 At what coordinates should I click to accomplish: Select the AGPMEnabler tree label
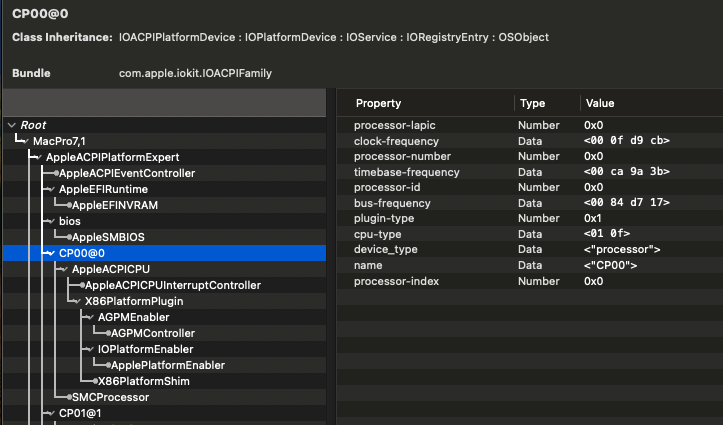coord(133,317)
